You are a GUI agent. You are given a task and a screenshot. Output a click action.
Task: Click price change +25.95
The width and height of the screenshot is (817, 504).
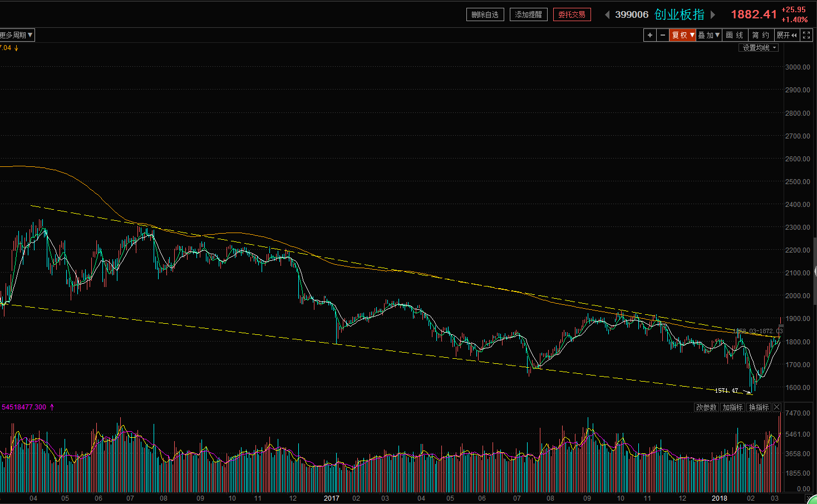point(794,9)
